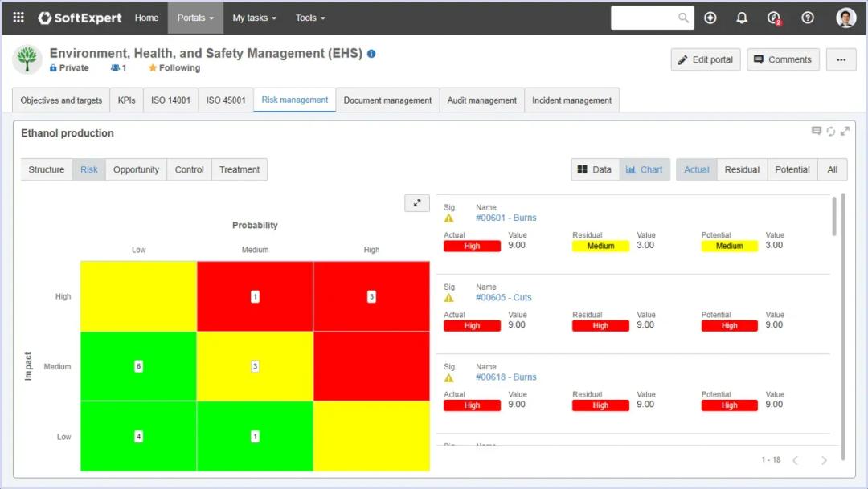Expand the risk matrix chart to fullscreen
This screenshot has height=489, width=868.
(x=417, y=203)
